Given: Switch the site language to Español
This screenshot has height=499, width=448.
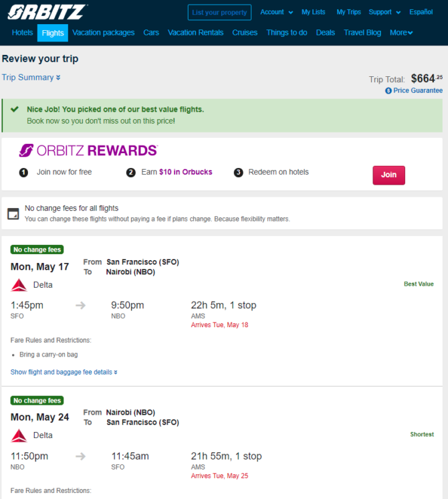Looking at the screenshot, I should [x=421, y=12].
